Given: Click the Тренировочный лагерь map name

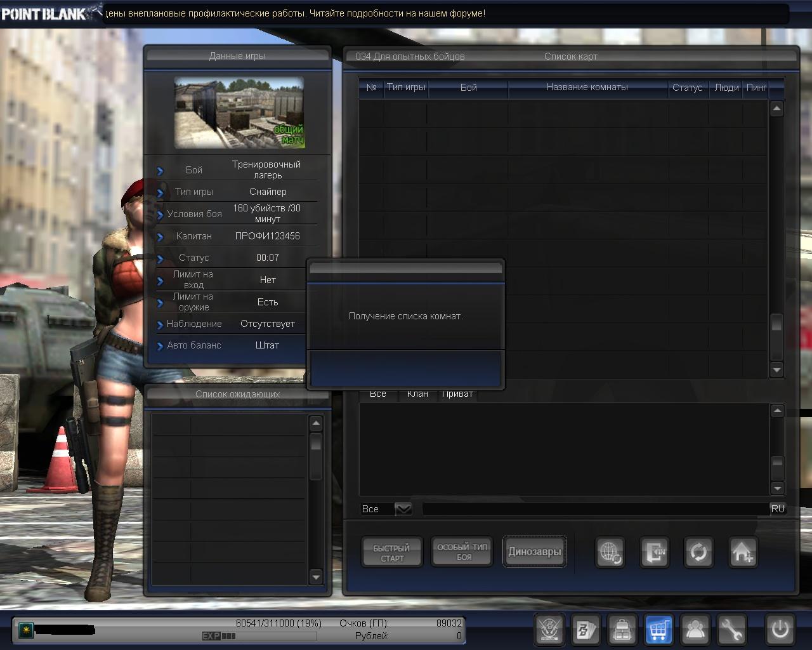Looking at the screenshot, I should (266, 169).
